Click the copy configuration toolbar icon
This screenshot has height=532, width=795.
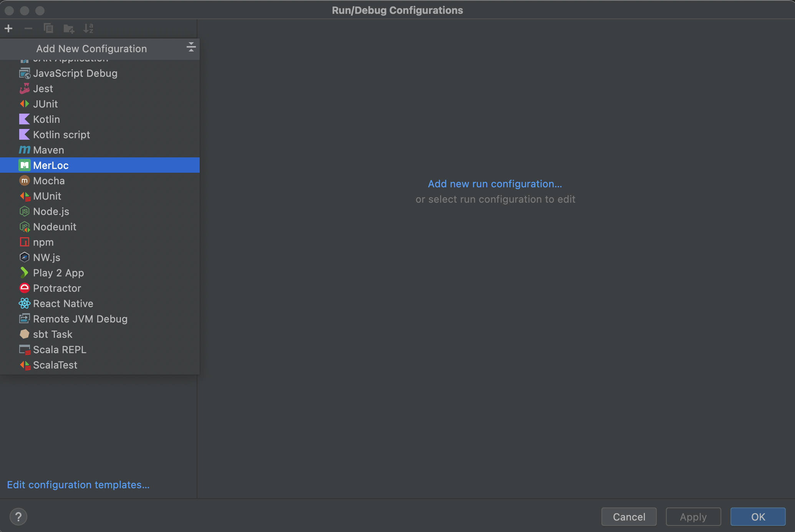[x=48, y=28]
